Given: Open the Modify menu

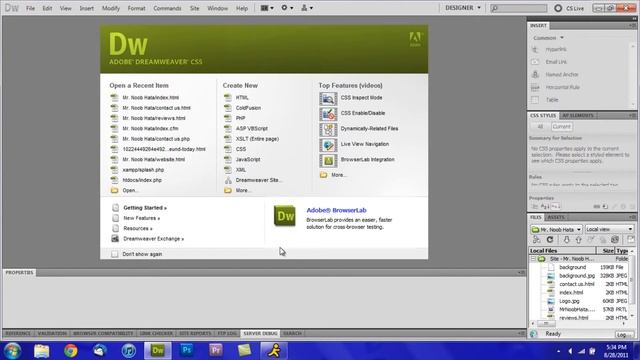Looking at the screenshot, I should [x=111, y=8].
